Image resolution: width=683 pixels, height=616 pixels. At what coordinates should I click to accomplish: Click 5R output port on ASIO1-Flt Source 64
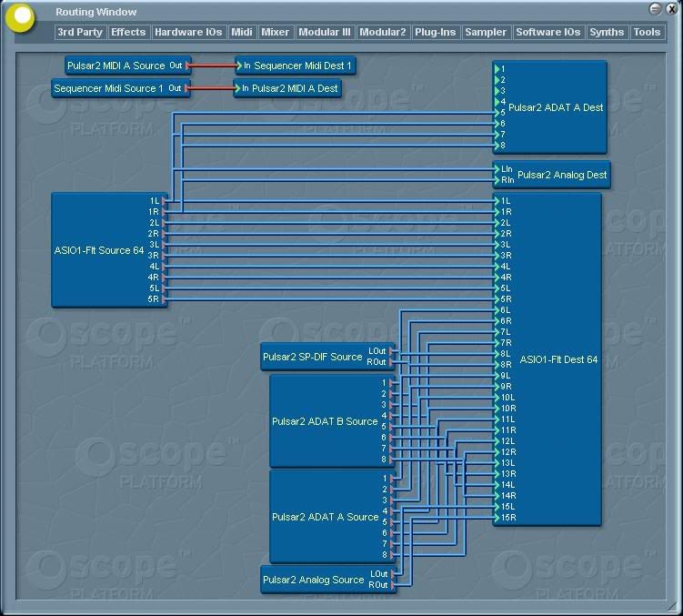tap(165, 299)
